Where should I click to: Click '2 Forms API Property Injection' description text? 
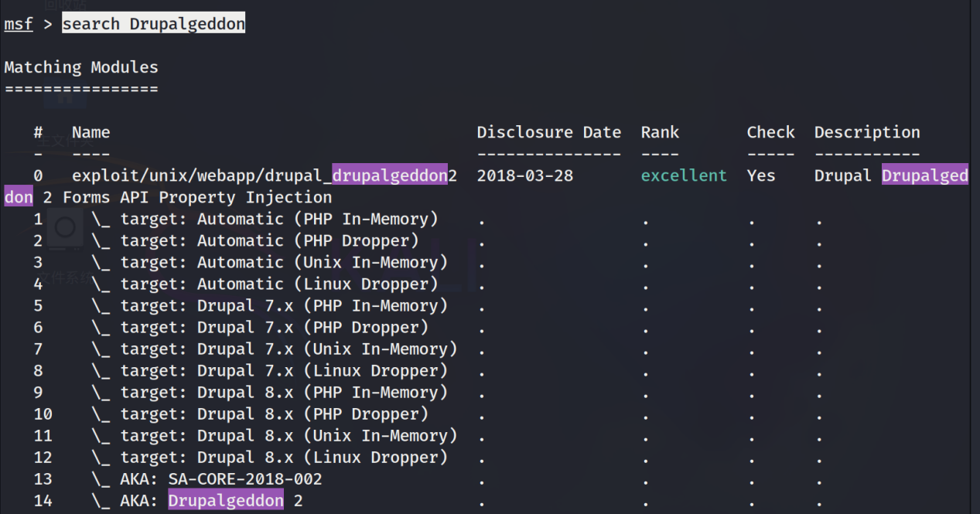(x=187, y=197)
